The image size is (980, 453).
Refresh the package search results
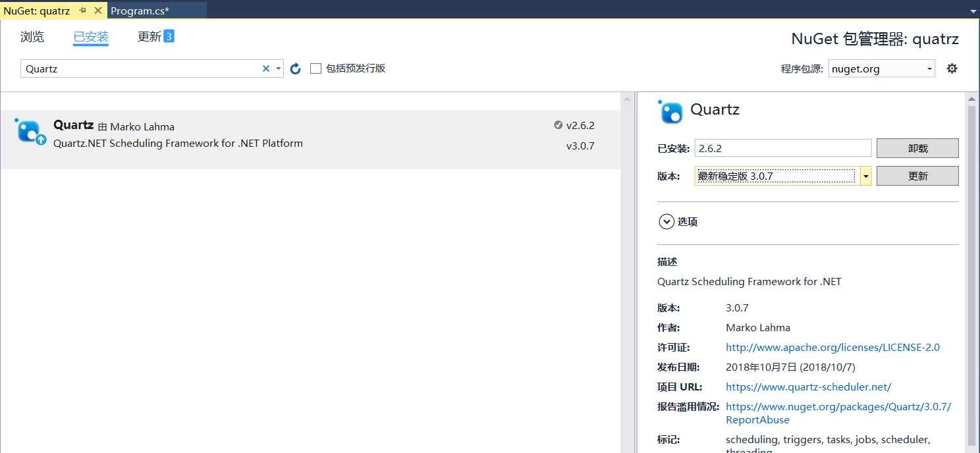[295, 68]
